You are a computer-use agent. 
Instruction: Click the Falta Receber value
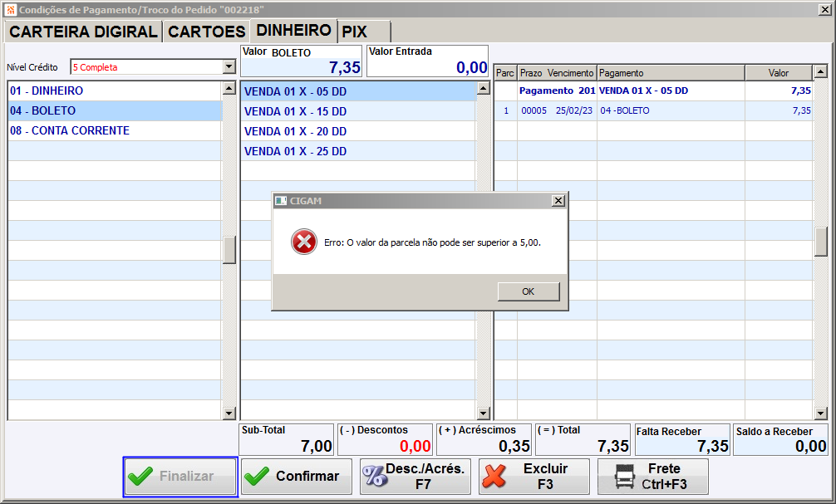click(x=712, y=446)
